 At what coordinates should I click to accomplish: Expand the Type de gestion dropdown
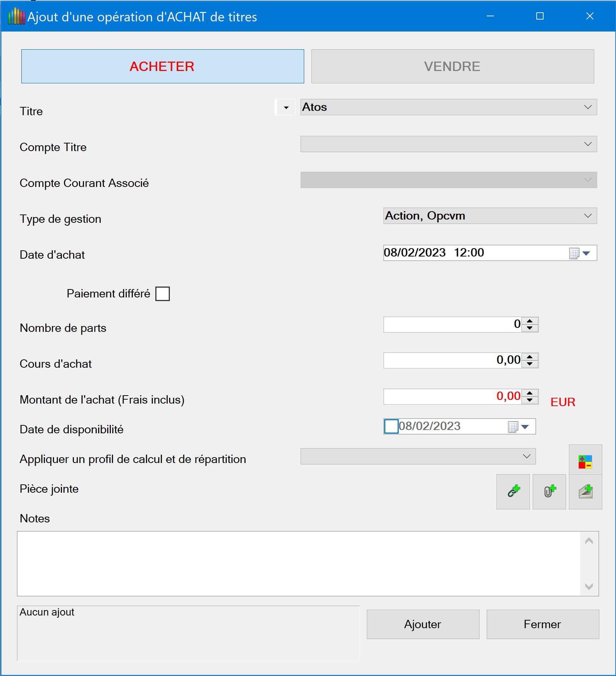click(x=587, y=216)
